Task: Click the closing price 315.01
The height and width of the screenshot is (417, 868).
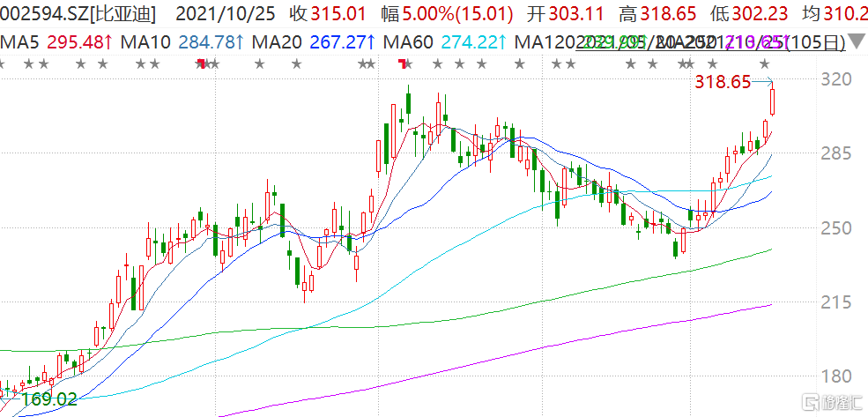Action: click(338, 14)
